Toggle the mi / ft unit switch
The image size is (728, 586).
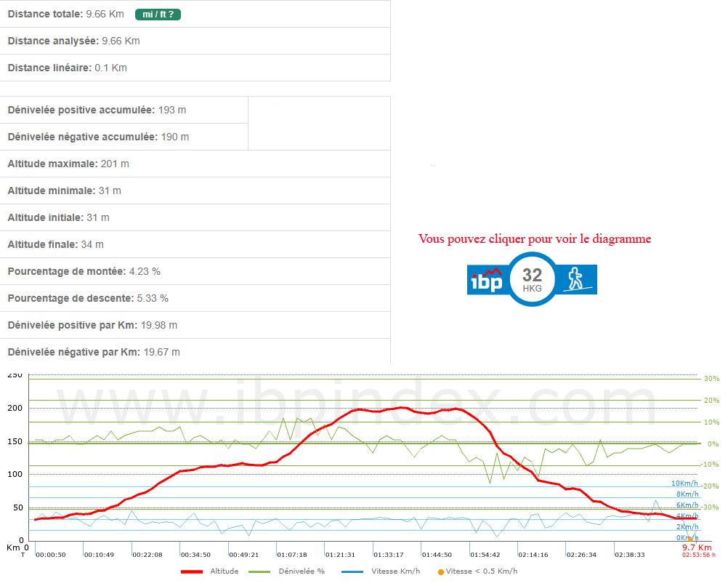[x=158, y=14]
